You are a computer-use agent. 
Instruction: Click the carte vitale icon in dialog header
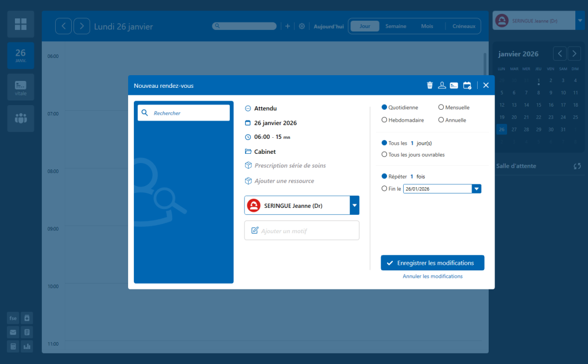point(454,86)
